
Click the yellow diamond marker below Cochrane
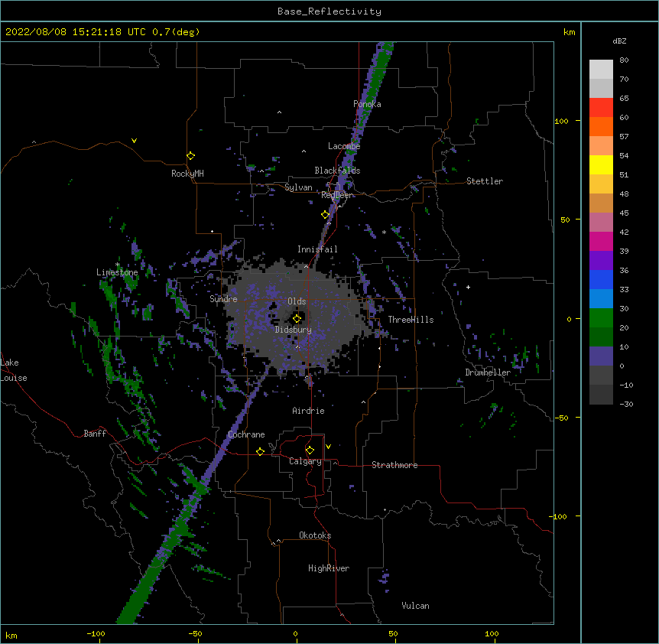(x=260, y=451)
